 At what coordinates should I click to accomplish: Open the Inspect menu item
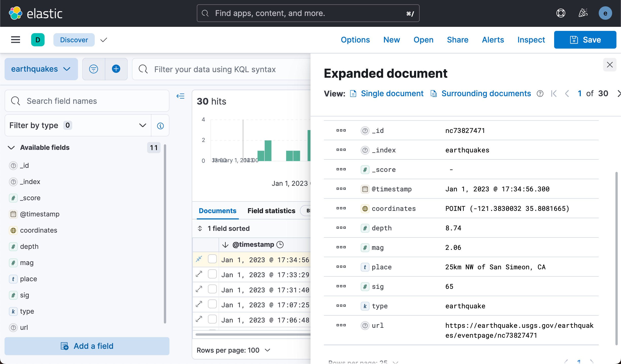531,40
